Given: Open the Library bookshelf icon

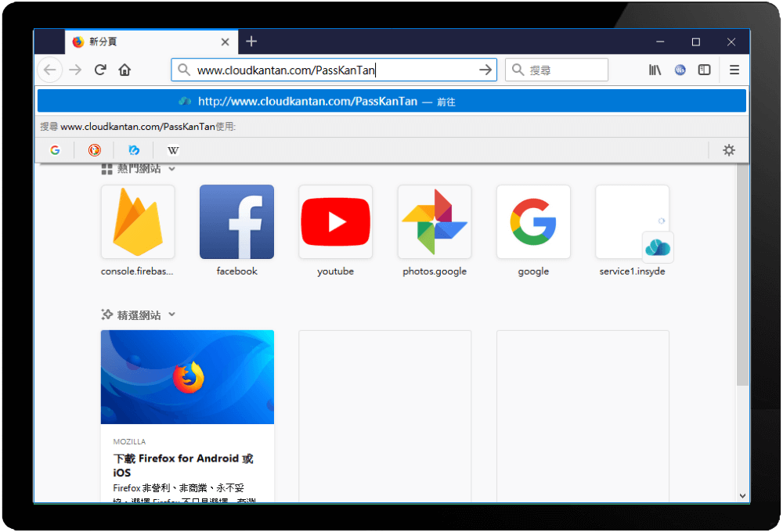Looking at the screenshot, I should point(655,70).
